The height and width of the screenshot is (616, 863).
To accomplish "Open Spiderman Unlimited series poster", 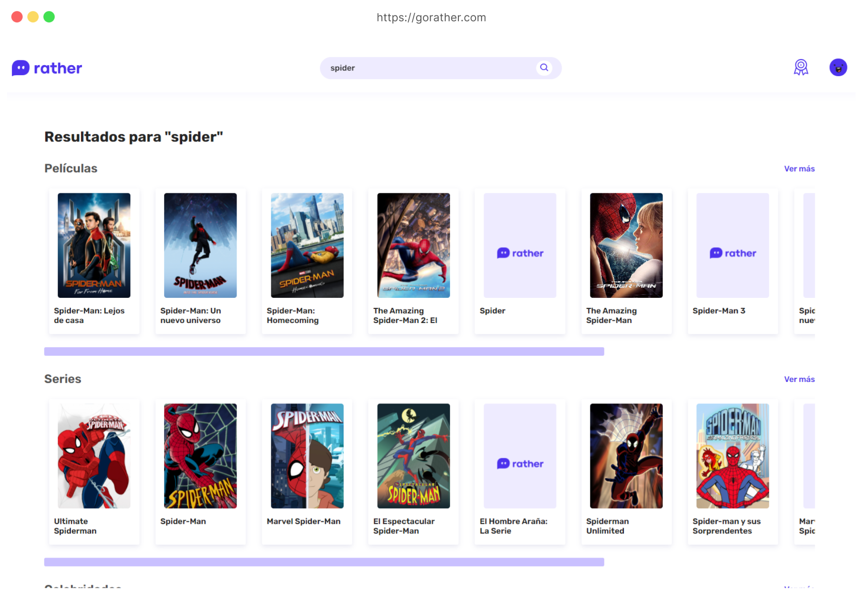I will [626, 456].
